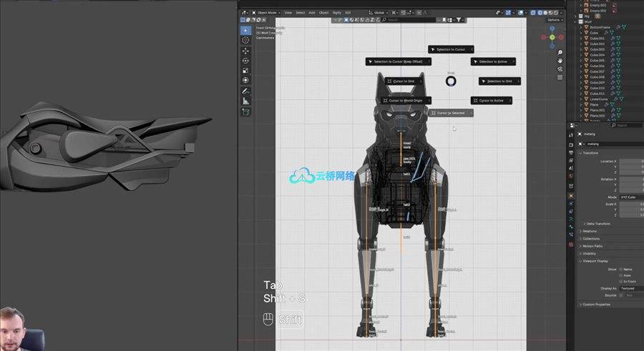Pick the Measure tool
644x351 pixels.
(245, 102)
